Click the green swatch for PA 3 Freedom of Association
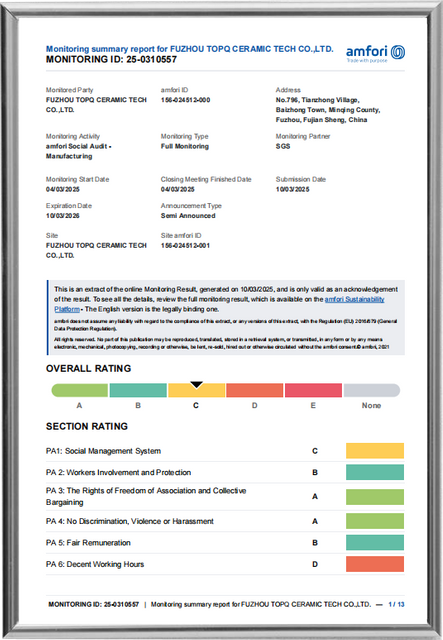443x640 pixels. pyautogui.click(x=375, y=497)
